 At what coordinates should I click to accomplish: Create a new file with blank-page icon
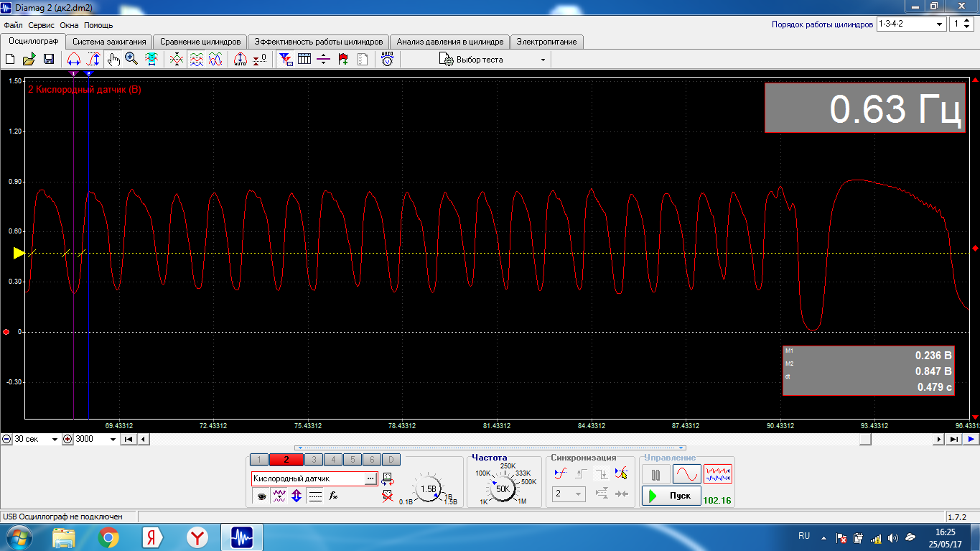pyautogui.click(x=10, y=60)
